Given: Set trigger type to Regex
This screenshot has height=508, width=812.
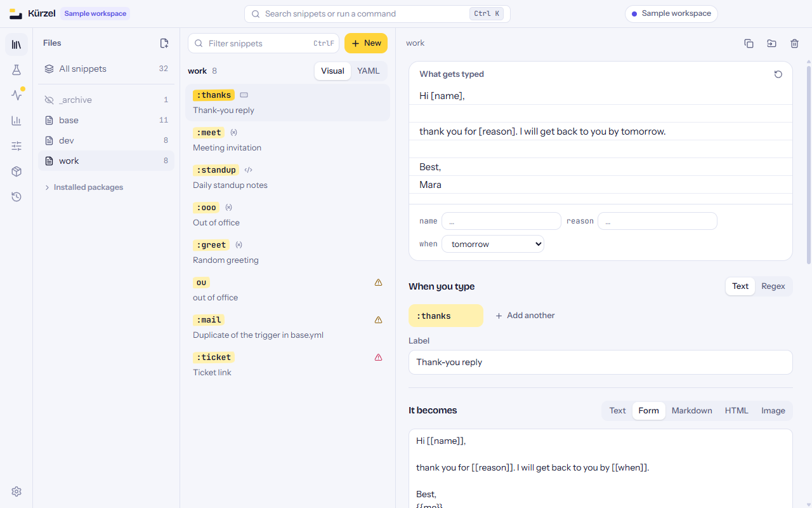Looking at the screenshot, I should tap(773, 286).
